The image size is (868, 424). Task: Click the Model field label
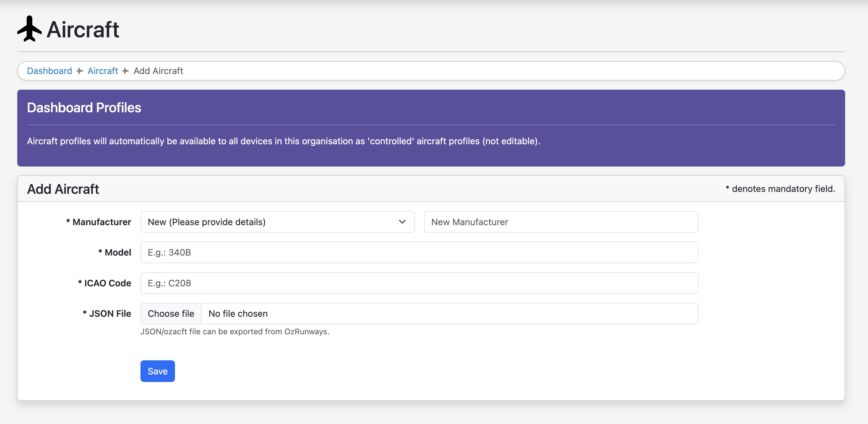tap(114, 252)
